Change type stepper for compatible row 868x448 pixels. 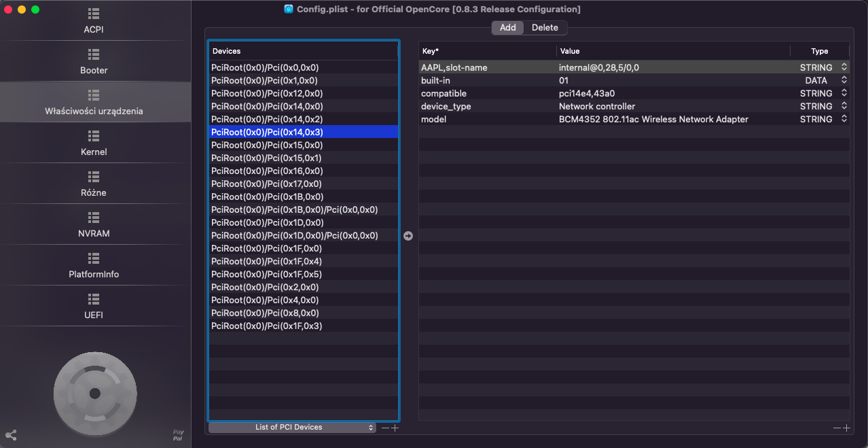point(844,93)
